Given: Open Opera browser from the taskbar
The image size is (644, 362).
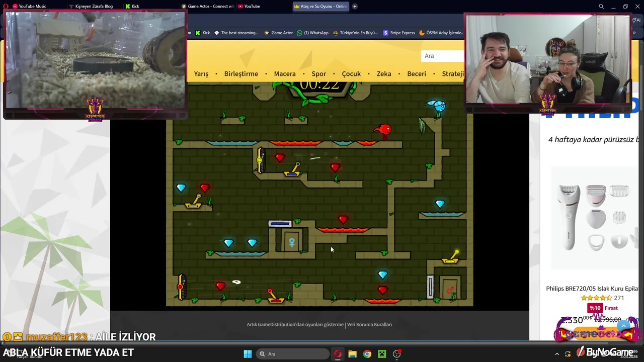Looking at the screenshot, I should (338, 354).
